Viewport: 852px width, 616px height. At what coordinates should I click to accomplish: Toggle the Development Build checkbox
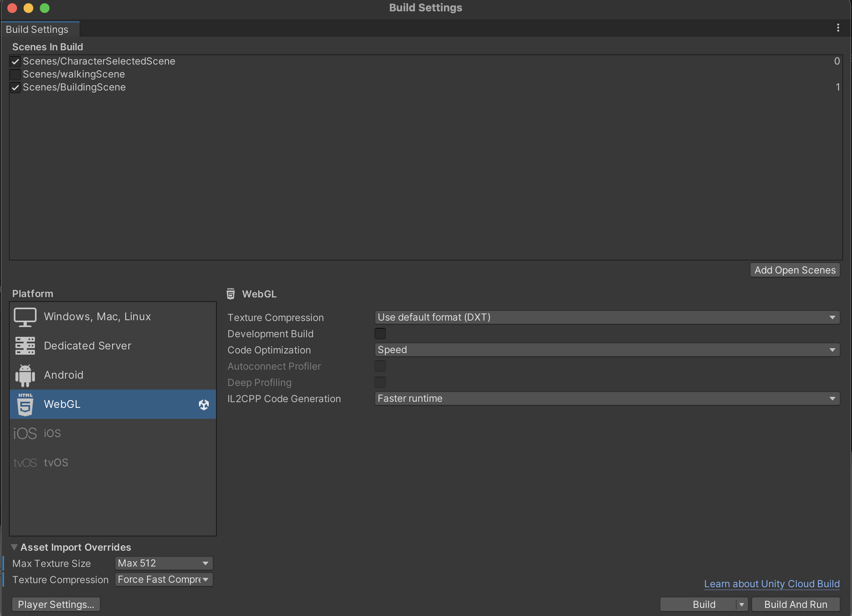380,334
